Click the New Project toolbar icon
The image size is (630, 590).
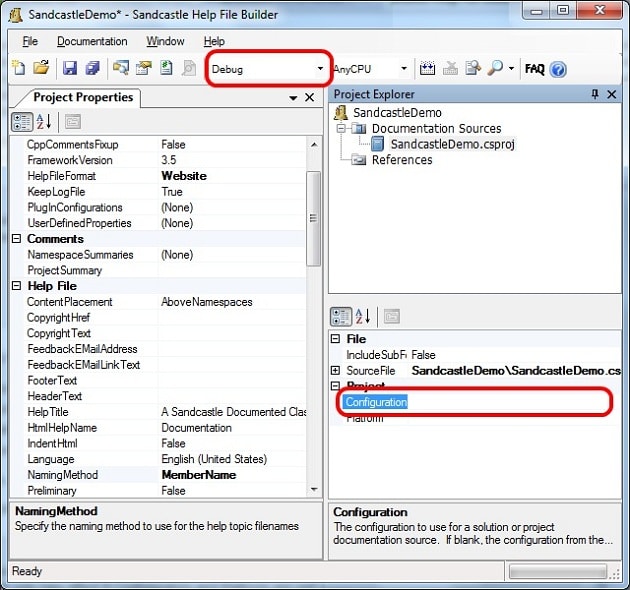18,69
